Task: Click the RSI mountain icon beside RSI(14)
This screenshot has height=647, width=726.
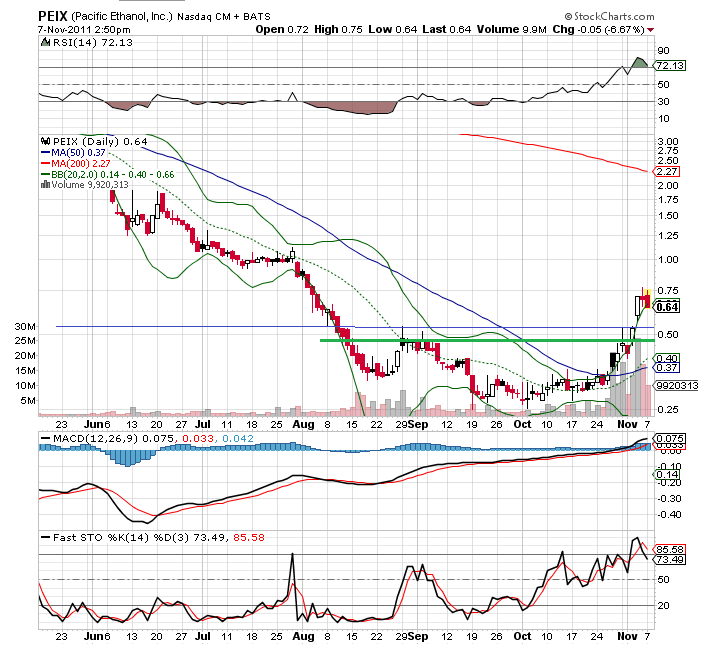Action: point(45,43)
